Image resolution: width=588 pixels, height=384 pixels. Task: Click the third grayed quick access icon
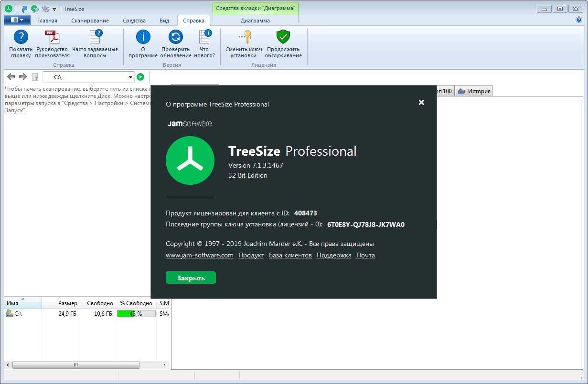pyautogui.click(x=45, y=9)
